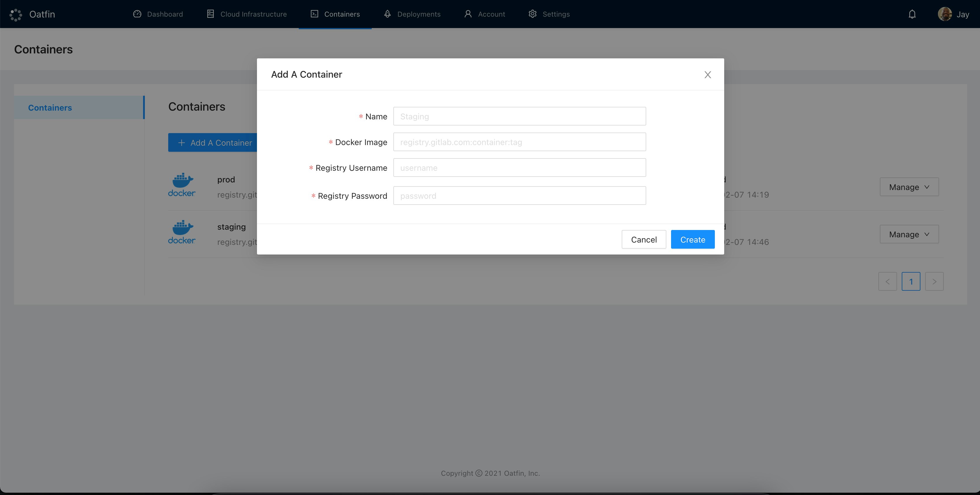Click the Create button
Screen dimensions: 980x495
click(x=692, y=240)
